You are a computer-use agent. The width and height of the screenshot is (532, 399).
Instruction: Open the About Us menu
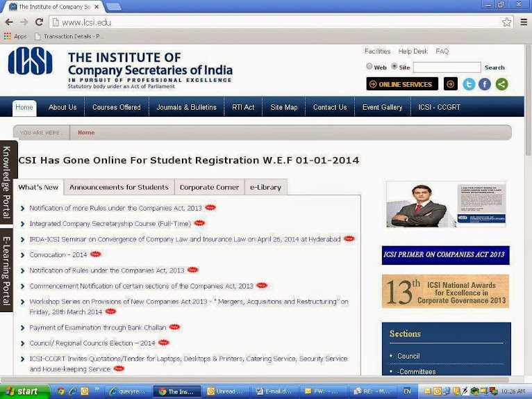point(63,107)
